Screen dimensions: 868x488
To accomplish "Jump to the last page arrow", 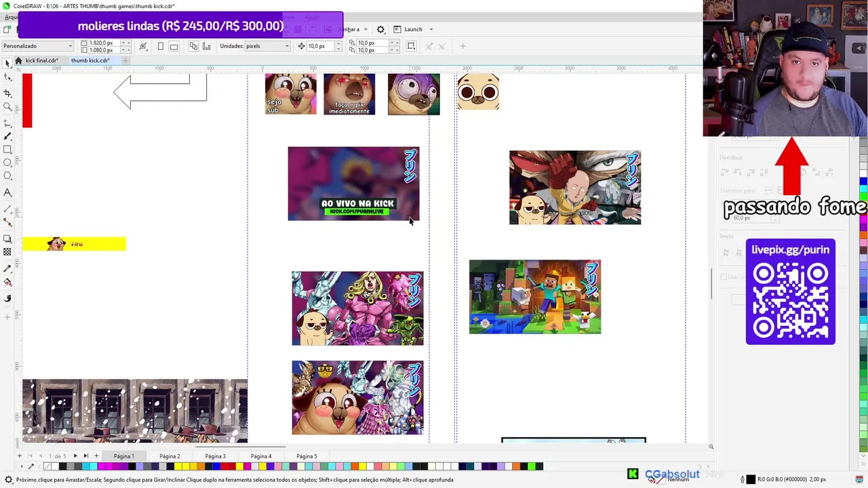I will point(85,456).
